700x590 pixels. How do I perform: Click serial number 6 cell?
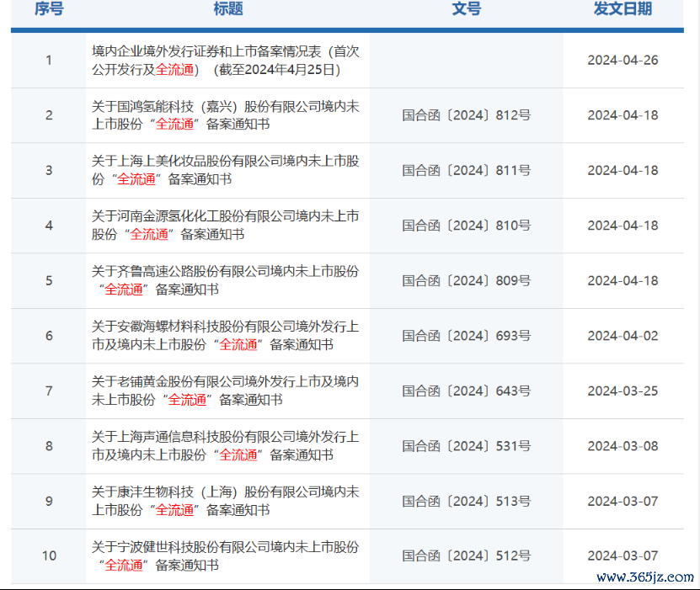point(49,336)
